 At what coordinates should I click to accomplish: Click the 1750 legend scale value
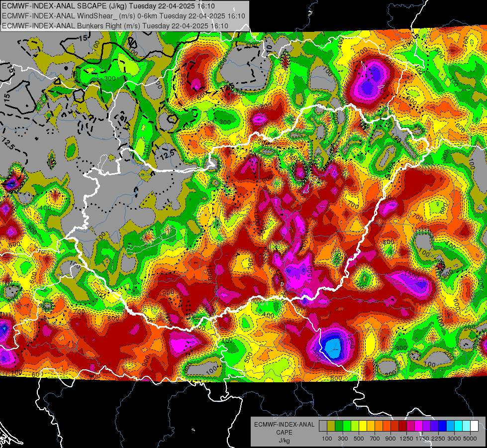coord(422,439)
